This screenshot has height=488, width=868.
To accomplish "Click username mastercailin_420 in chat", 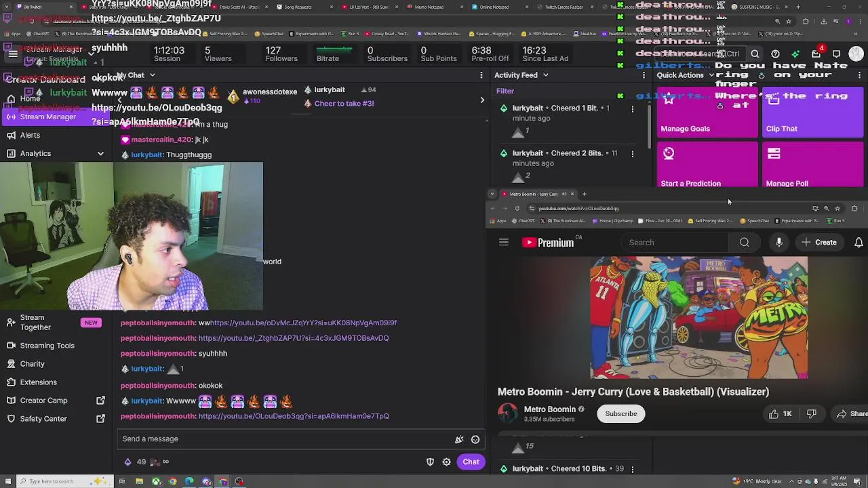I will tap(161, 140).
